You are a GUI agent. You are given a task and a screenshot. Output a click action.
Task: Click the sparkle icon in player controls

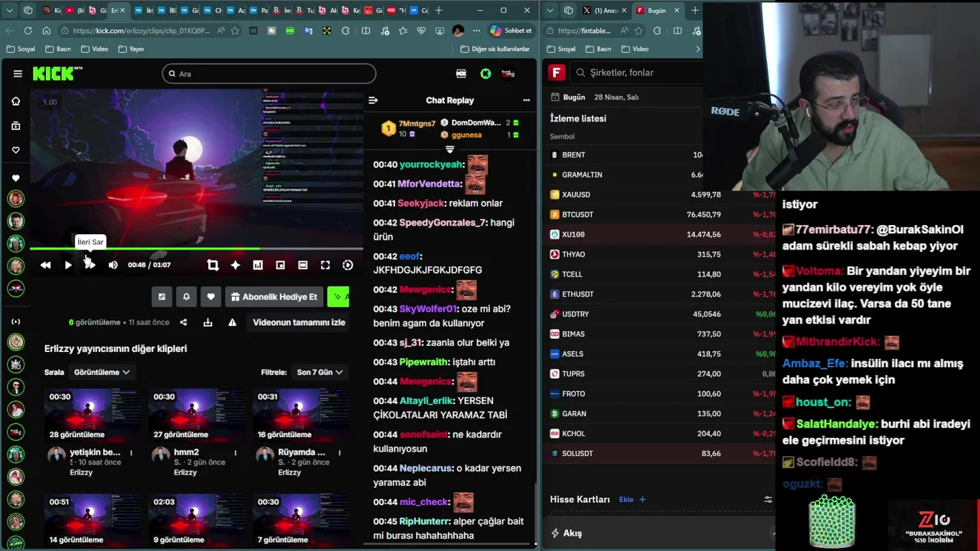[235, 265]
